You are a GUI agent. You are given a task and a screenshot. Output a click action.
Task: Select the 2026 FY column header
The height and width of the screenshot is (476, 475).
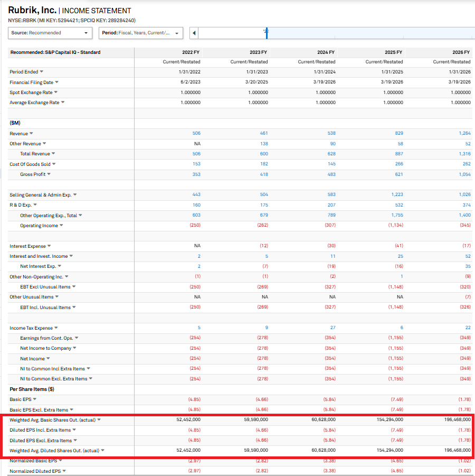coord(461,52)
